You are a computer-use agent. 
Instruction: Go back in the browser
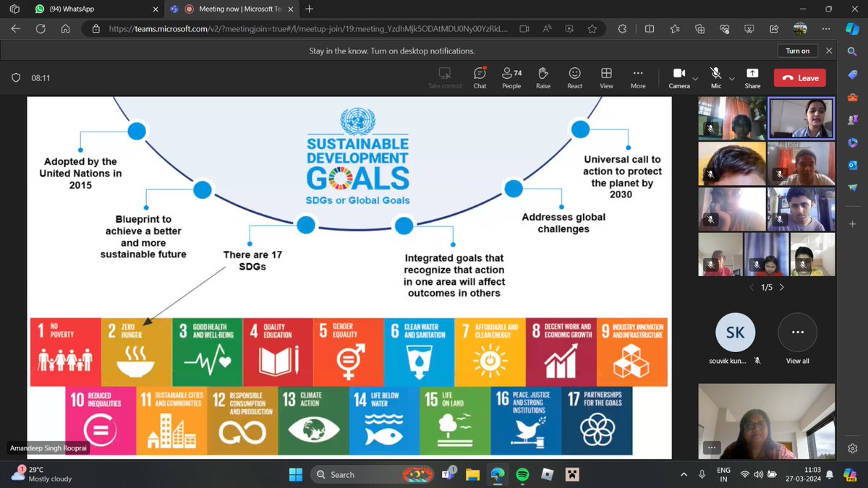pos(17,29)
